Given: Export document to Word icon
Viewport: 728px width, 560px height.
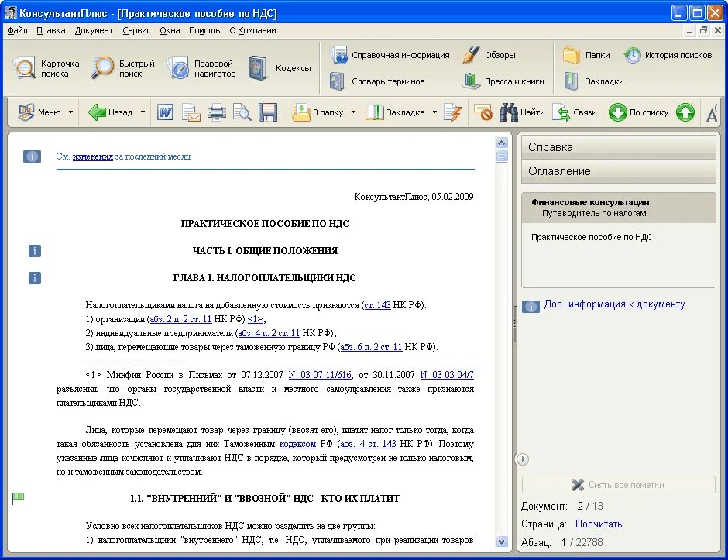Looking at the screenshot, I should (165, 112).
